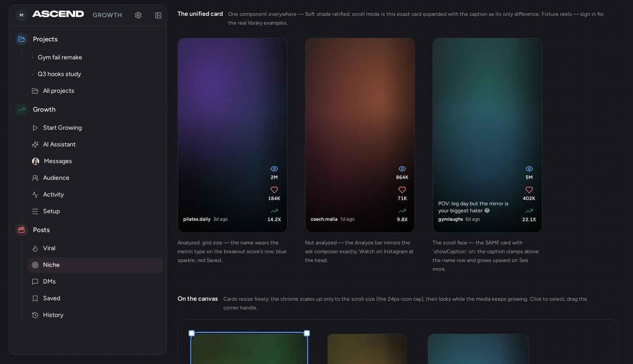The height and width of the screenshot is (364, 633).
Task: Like the pilates.daily card with heart icon
Action: [274, 190]
